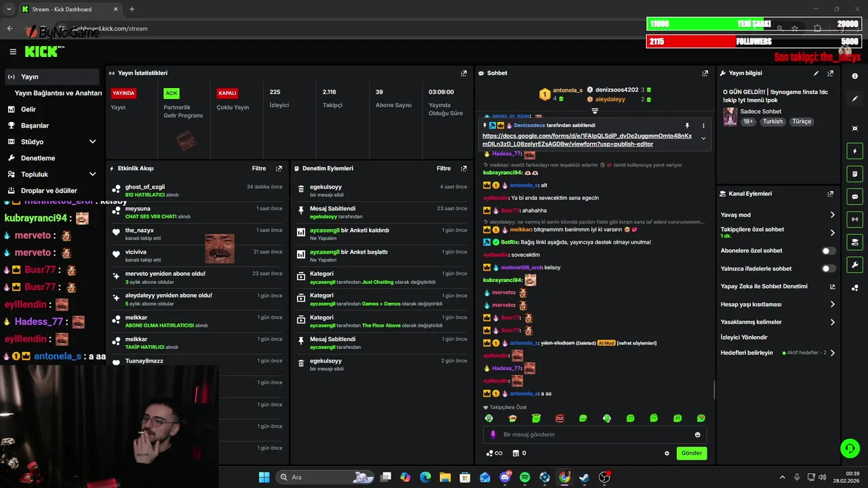Open the Discord taskbar icon
Viewport: 868px width, 488px height.
[505, 477]
